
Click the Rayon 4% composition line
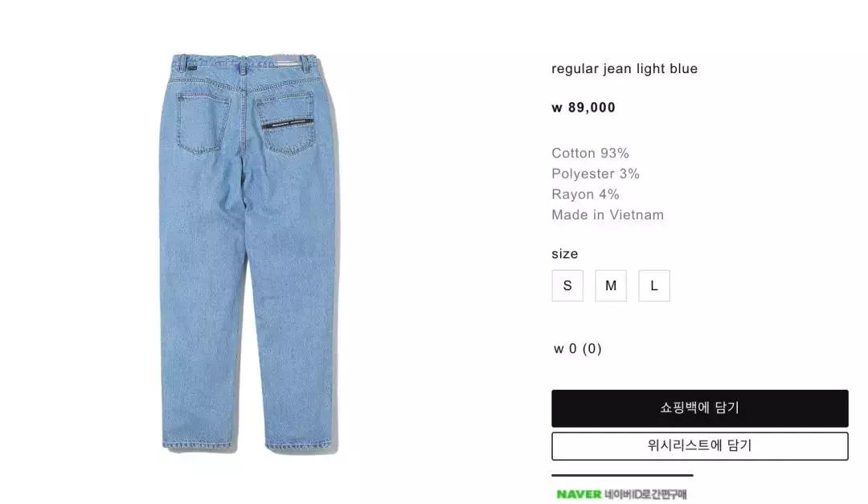(x=585, y=195)
